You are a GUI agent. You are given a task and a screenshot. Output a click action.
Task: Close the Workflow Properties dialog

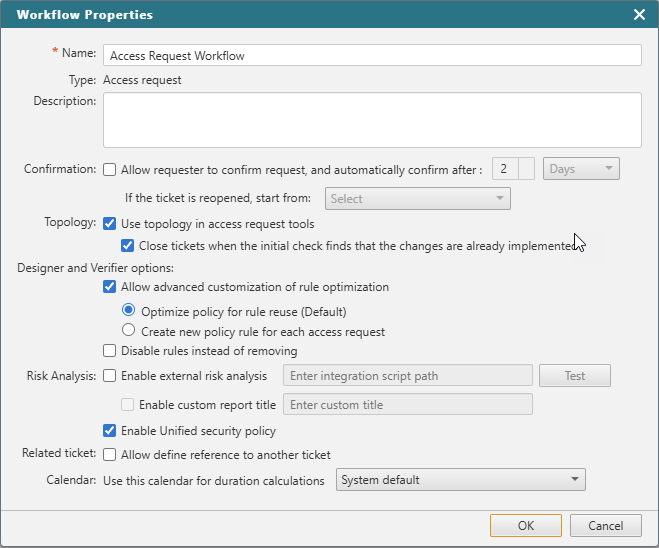(x=639, y=15)
